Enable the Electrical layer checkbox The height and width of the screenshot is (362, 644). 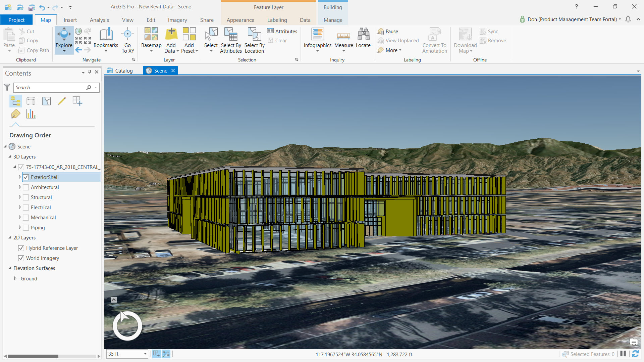(x=26, y=207)
